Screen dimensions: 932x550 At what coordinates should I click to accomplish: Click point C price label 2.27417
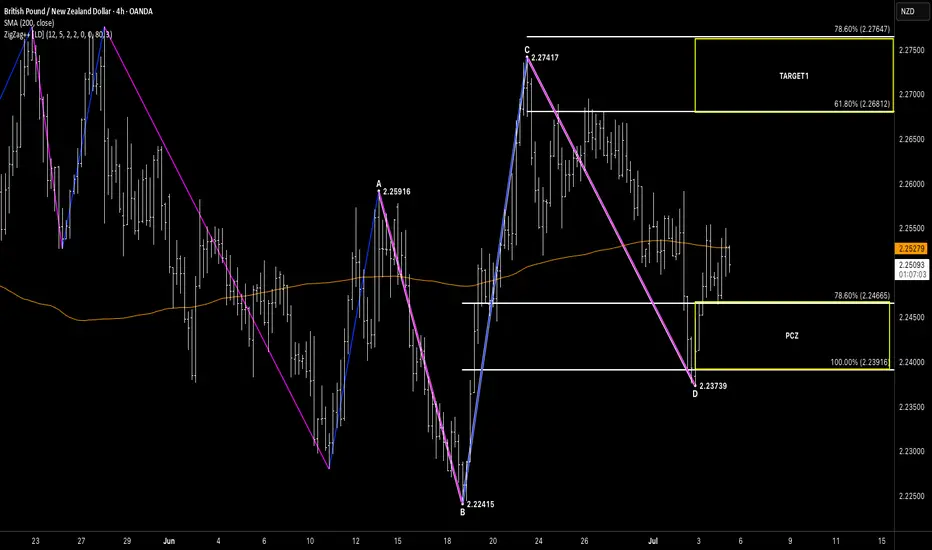tap(544, 58)
